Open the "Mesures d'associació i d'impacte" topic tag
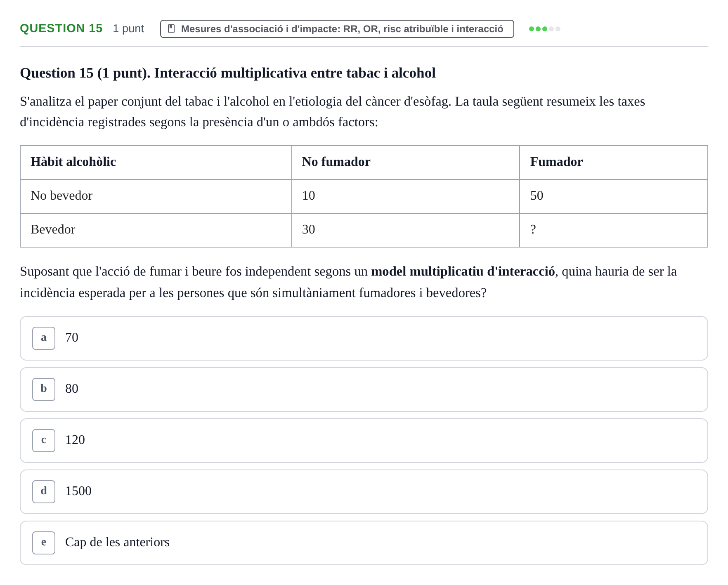 point(337,29)
